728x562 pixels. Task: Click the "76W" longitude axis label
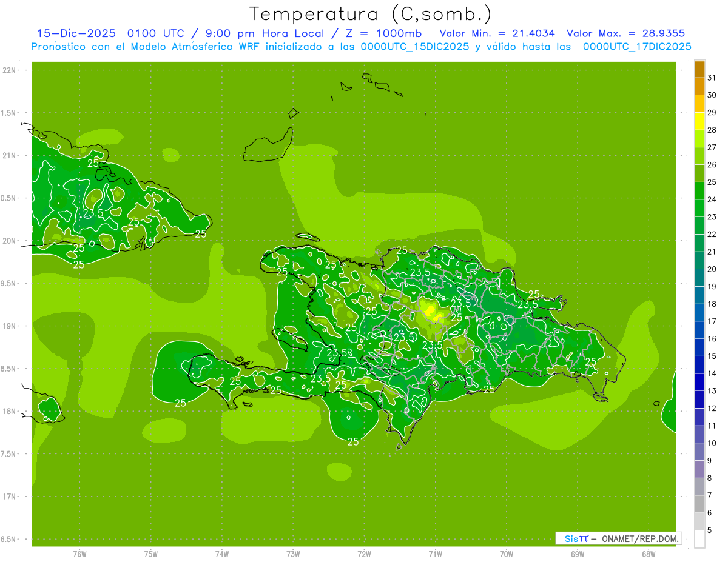point(79,554)
